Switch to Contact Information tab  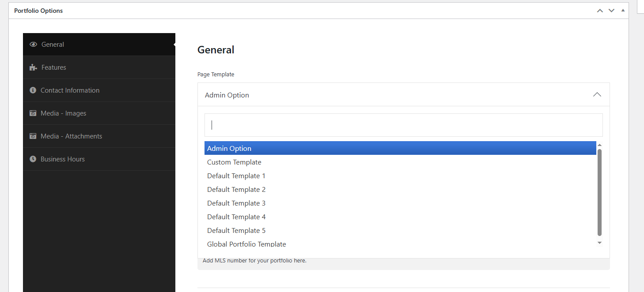pos(70,90)
